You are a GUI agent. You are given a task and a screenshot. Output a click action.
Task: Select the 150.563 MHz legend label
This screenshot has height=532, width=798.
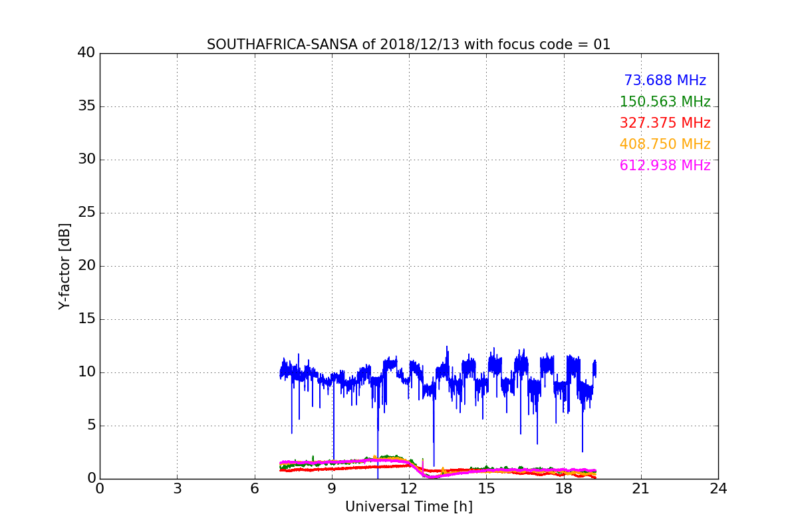click(665, 102)
